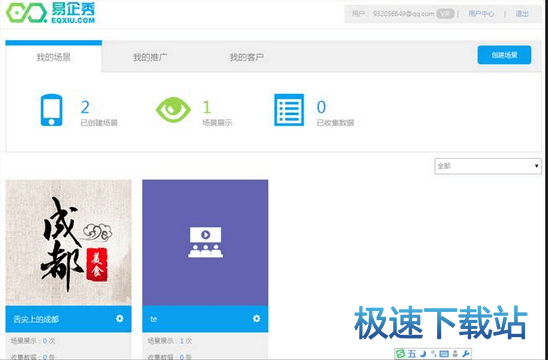
Task: Open the 用户中心 link
Action: (x=481, y=14)
